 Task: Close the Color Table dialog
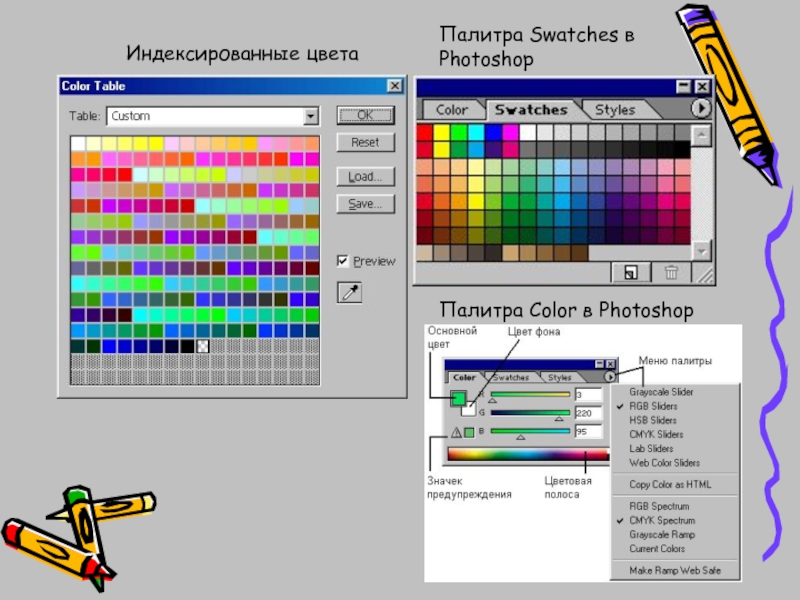click(394, 86)
